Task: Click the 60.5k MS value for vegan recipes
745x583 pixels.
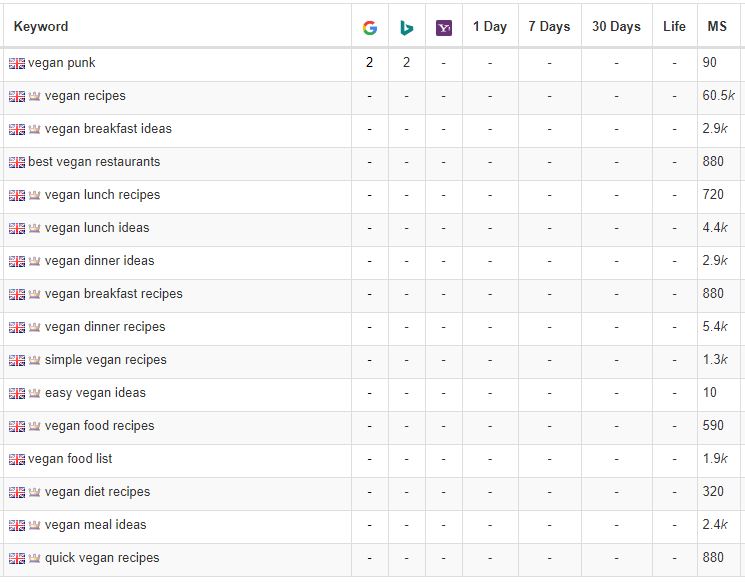Action: 718,96
